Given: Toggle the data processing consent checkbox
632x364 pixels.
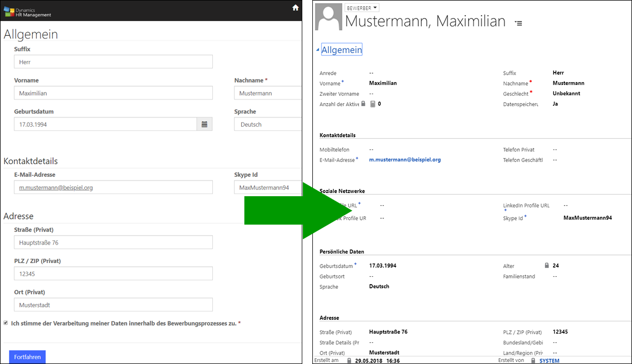Looking at the screenshot, I should 6,323.
